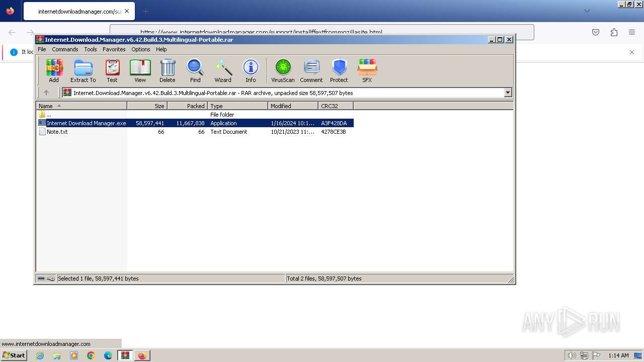The image size is (644, 362).
Task: Run the Test archive tool
Action: (112, 71)
